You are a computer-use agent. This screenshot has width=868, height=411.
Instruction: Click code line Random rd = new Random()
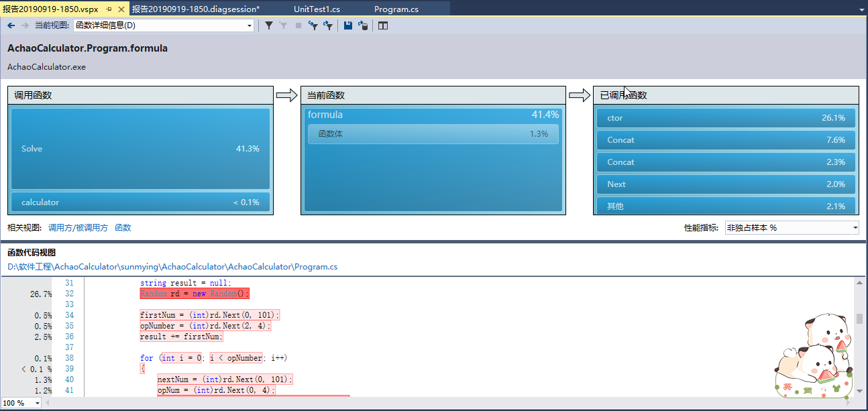195,294
